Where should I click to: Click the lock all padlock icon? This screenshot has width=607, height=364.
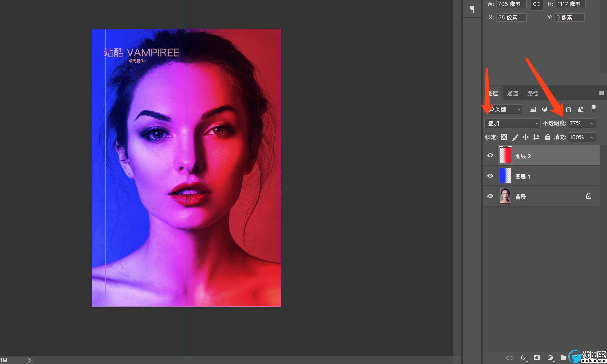(548, 137)
